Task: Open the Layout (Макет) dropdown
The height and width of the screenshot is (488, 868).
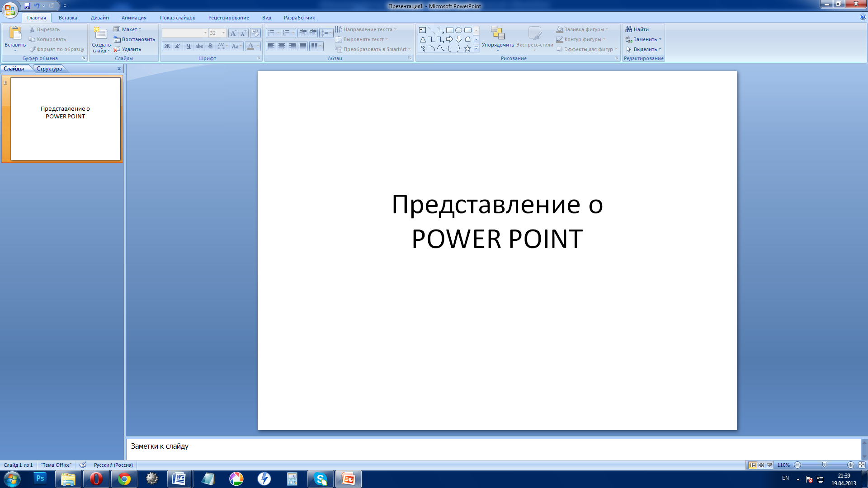Action: click(x=127, y=29)
